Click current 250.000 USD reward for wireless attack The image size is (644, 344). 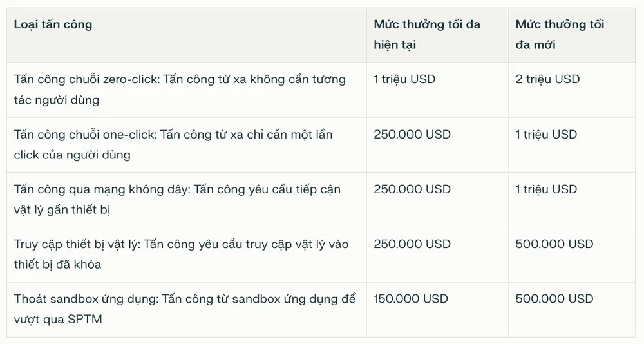(412, 189)
